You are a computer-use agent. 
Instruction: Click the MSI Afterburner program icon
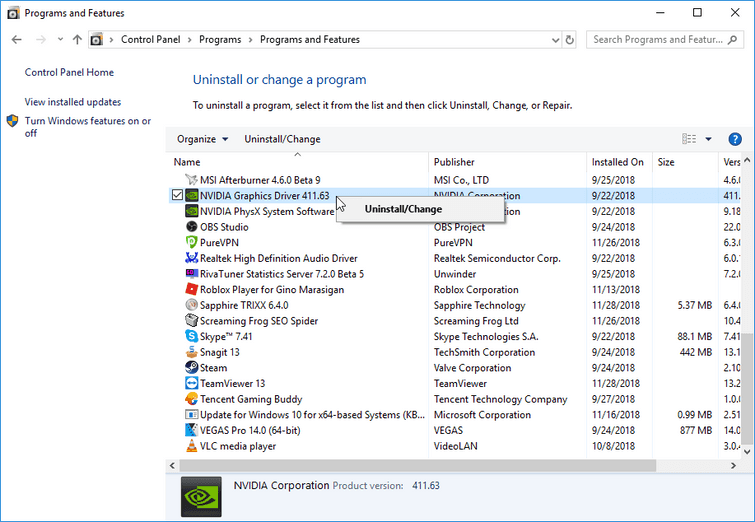click(x=191, y=180)
